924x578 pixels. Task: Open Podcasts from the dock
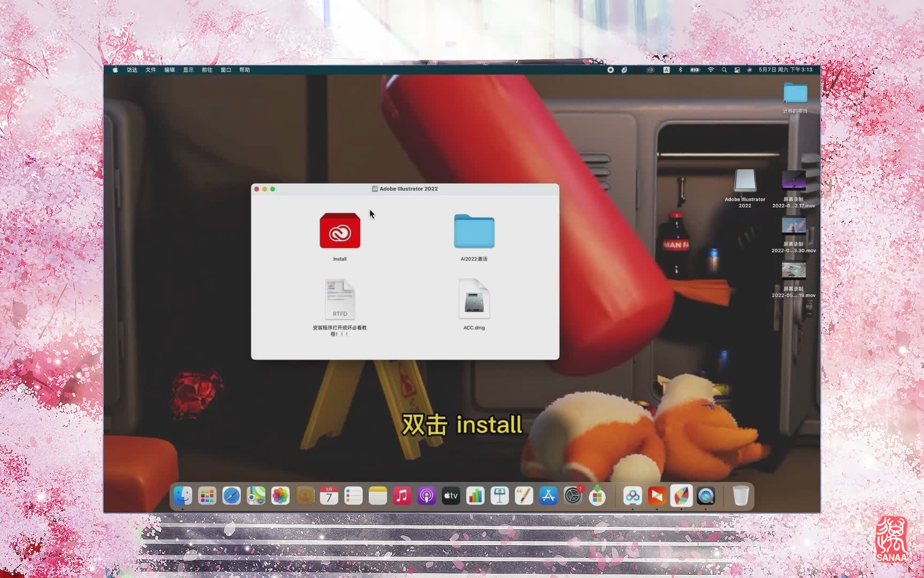point(426,496)
